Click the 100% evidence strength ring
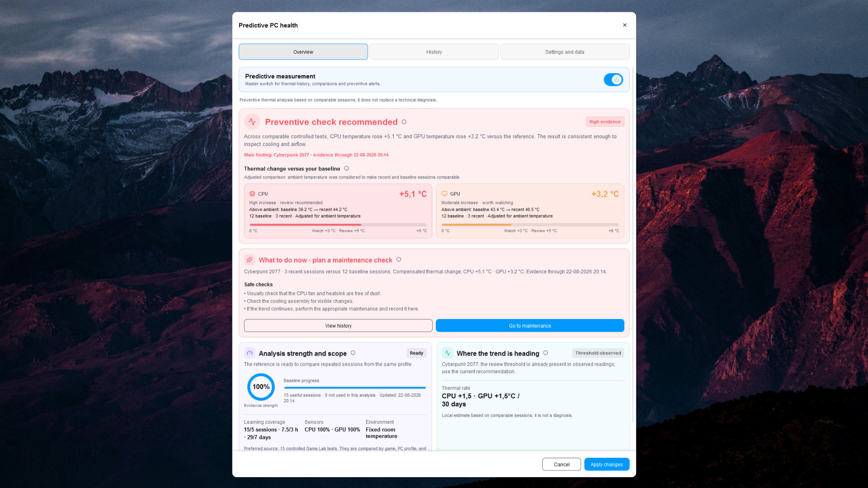 261,387
